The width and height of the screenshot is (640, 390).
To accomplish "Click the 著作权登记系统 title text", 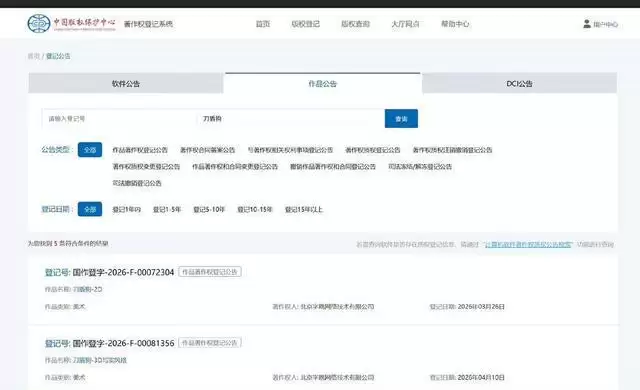I will coord(148,24).
